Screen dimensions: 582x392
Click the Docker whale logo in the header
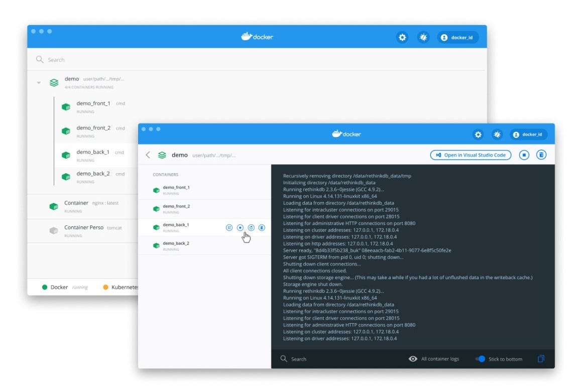pos(346,134)
